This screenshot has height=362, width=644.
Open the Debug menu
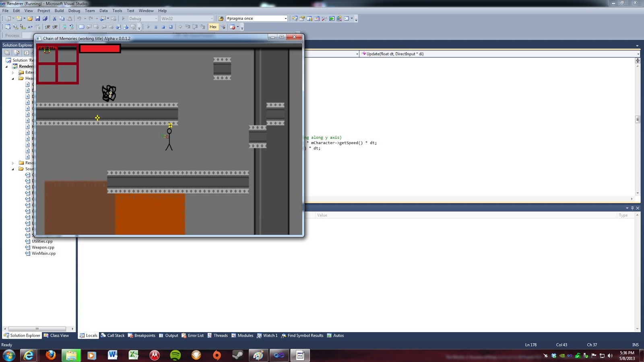pos(74,10)
